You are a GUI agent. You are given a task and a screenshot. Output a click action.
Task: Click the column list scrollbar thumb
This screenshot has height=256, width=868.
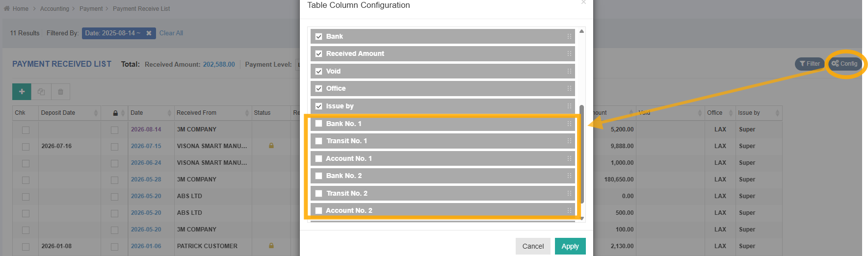click(x=581, y=154)
